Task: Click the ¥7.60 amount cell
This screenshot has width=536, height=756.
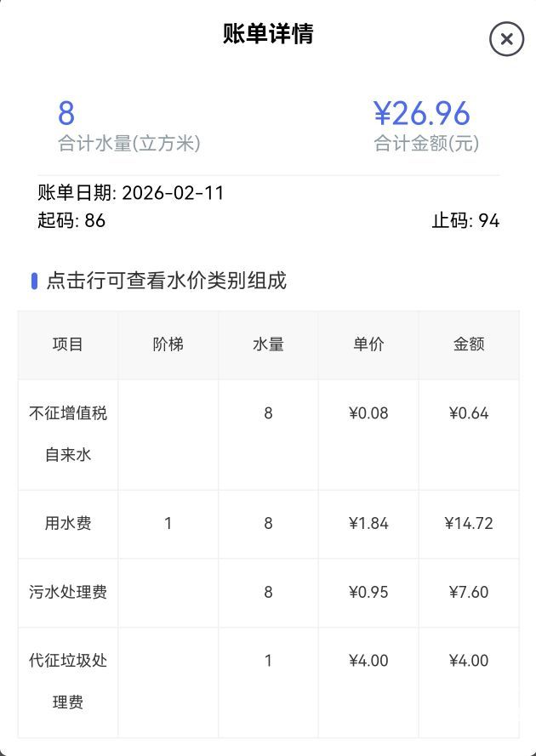Action: (469, 593)
